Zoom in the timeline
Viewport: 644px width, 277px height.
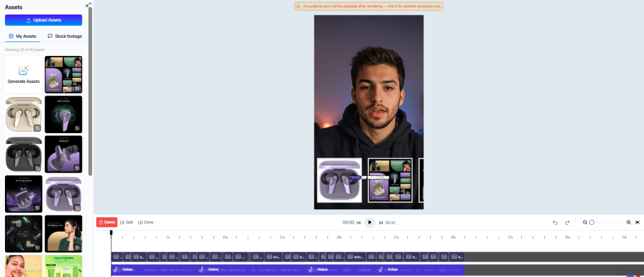(x=628, y=222)
